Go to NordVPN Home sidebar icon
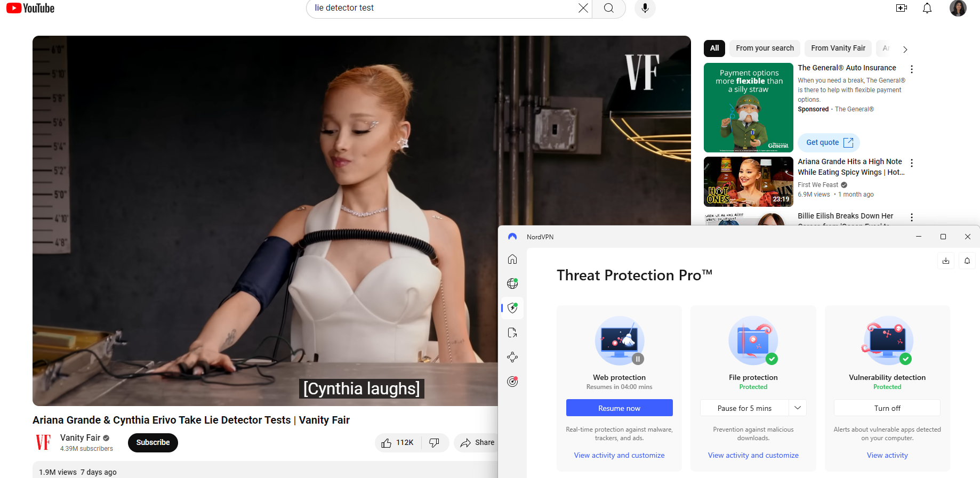Screen dimensions: 980x478 coord(512,259)
